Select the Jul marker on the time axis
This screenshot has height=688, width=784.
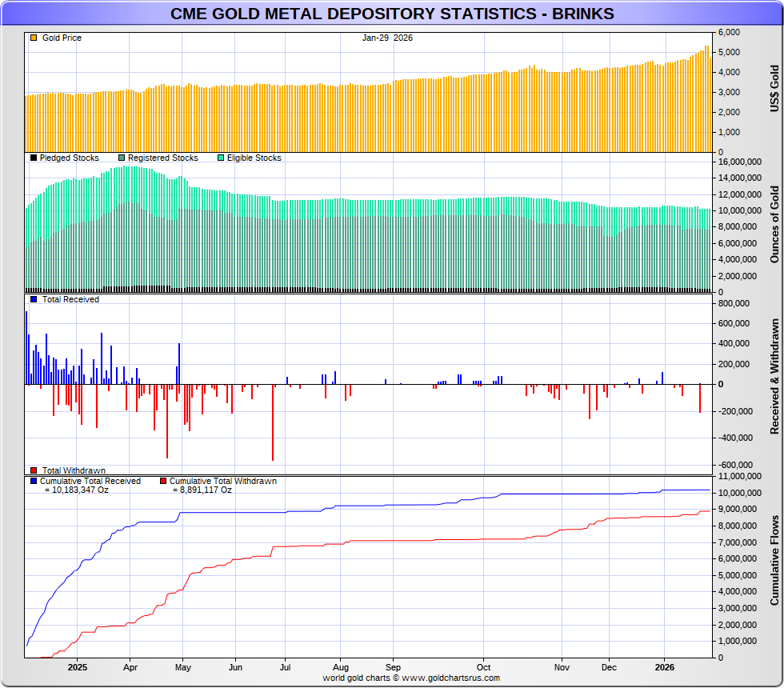click(x=287, y=666)
